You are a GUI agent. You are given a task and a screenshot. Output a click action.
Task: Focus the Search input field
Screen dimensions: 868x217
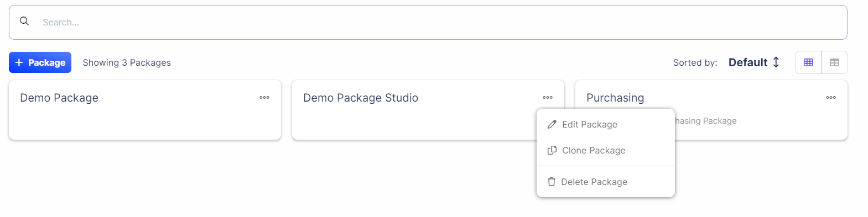[x=428, y=22]
